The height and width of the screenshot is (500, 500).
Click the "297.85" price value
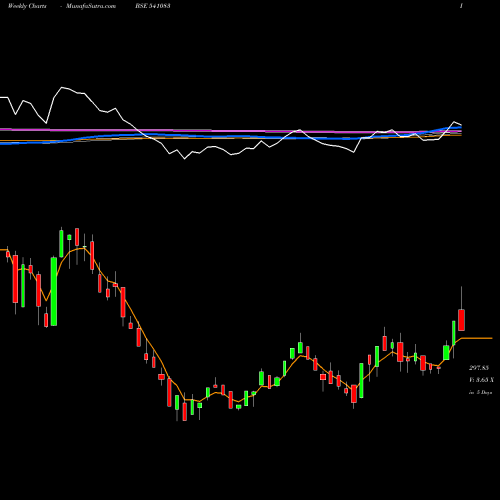point(479,368)
